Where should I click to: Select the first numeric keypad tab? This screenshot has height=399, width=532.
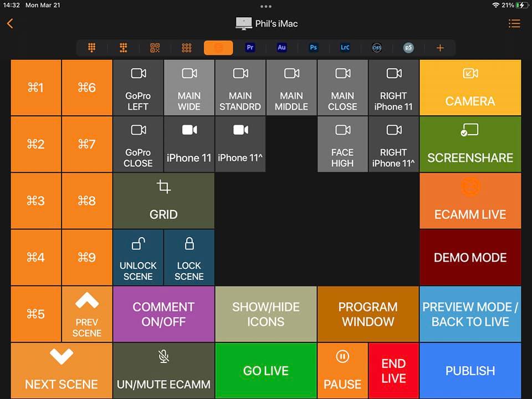click(x=91, y=48)
